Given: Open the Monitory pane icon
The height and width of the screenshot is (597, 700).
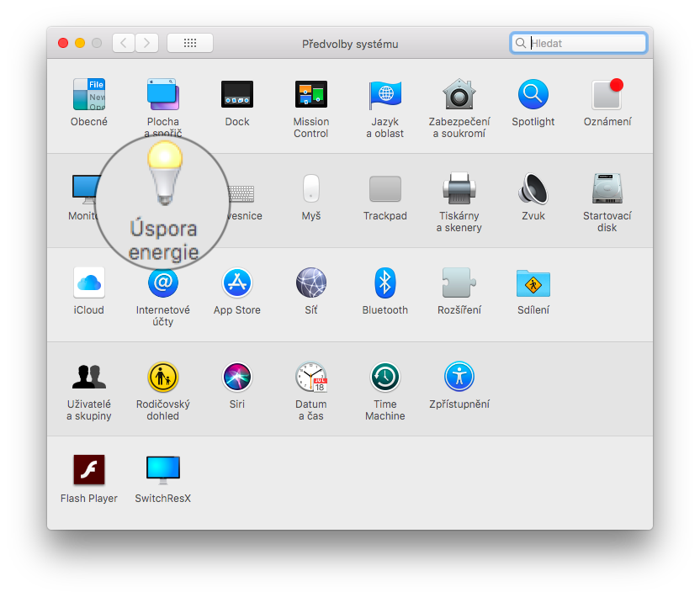Looking at the screenshot, I should 85,189.
